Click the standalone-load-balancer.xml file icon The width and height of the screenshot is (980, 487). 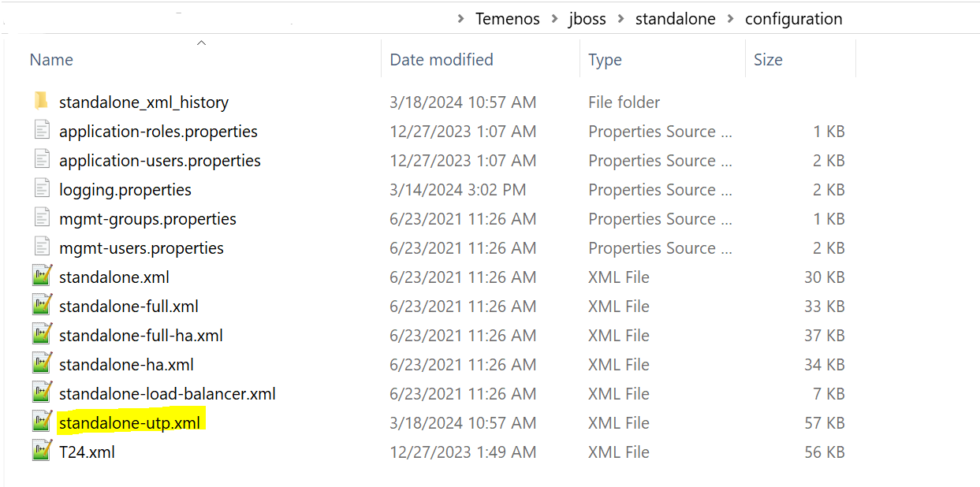pyautogui.click(x=42, y=393)
